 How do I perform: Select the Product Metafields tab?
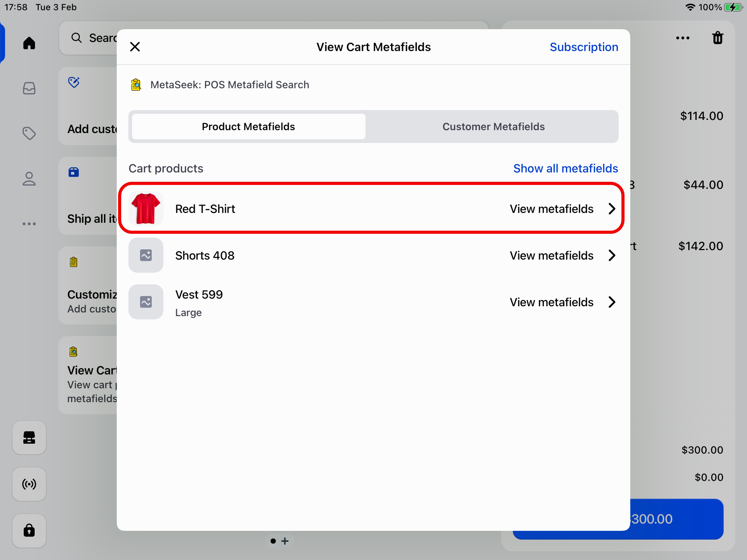tap(248, 127)
